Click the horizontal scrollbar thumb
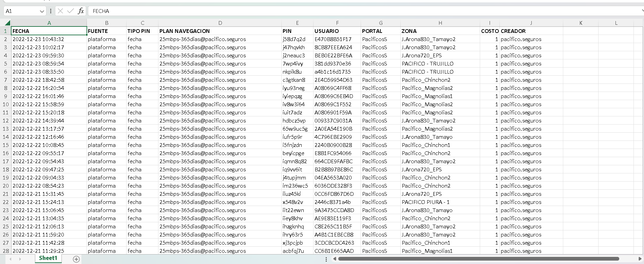Screen dimensions: 644x264 [479, 259]
